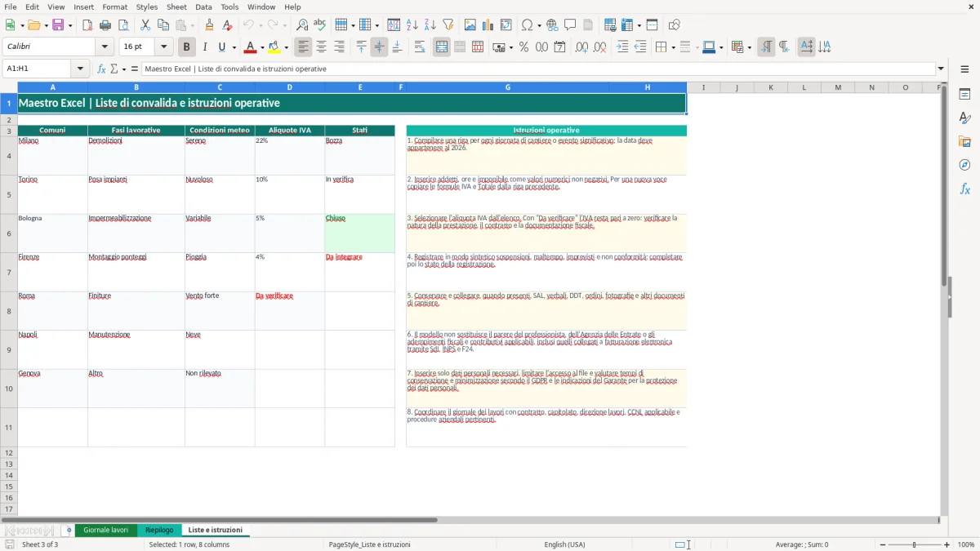
Task: Click the Copy icon
Action: point(163,25)
